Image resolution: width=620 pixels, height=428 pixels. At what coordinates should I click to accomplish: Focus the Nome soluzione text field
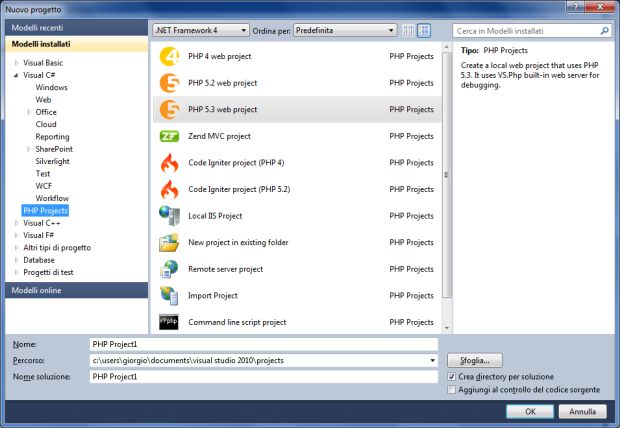(264, 377)
